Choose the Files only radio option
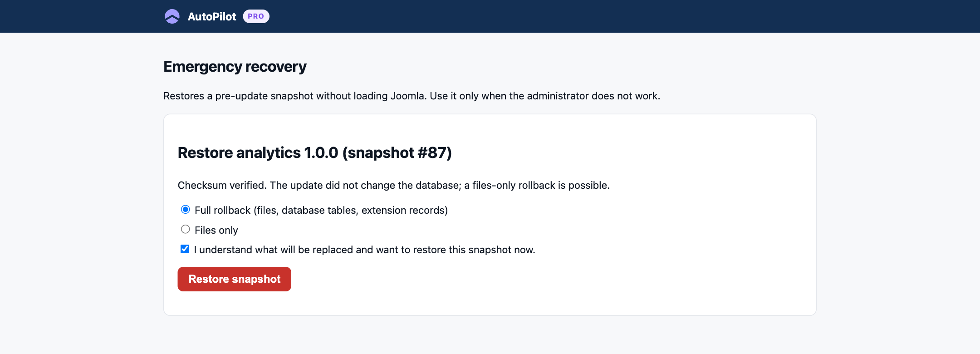The width and height of the screenshot is (980, 354). coord(185,230)
